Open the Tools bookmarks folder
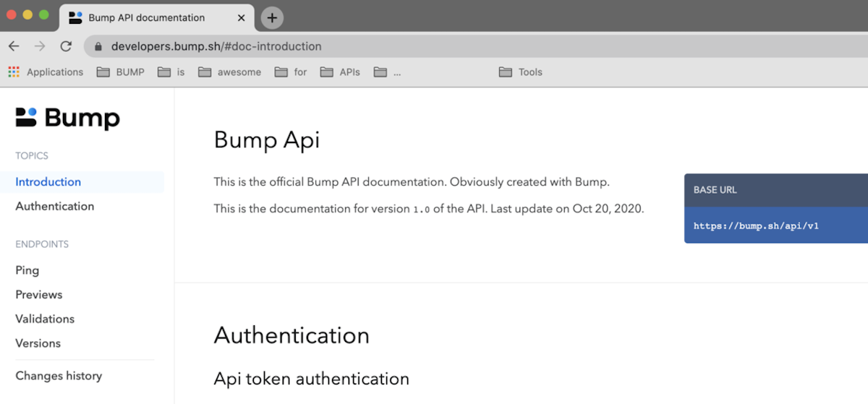This screenshot has width=868, height=404. [521, 72]
